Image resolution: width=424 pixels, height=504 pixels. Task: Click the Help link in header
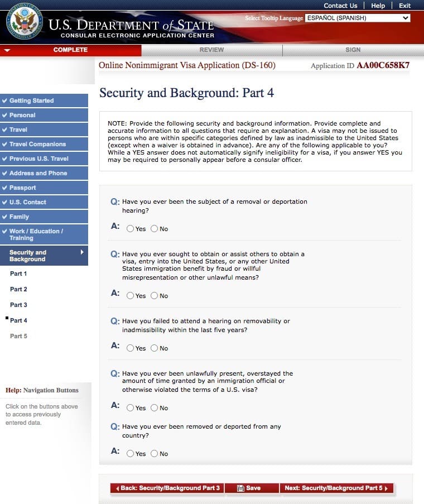pos(378,6)
